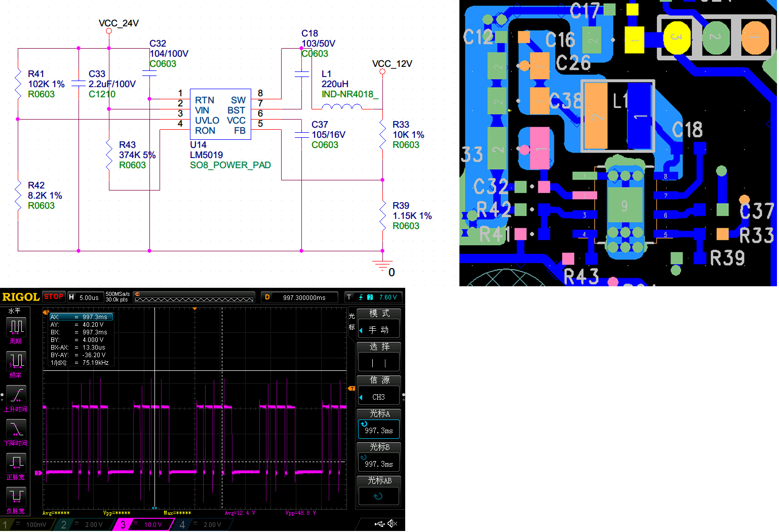Select the L1 inductor footprint on the PCB

[618, 116]
